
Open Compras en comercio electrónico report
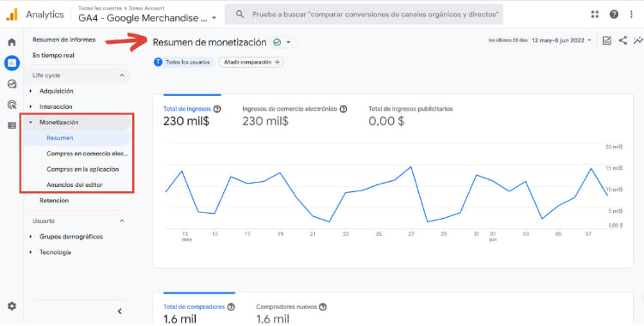click(88, 154)
